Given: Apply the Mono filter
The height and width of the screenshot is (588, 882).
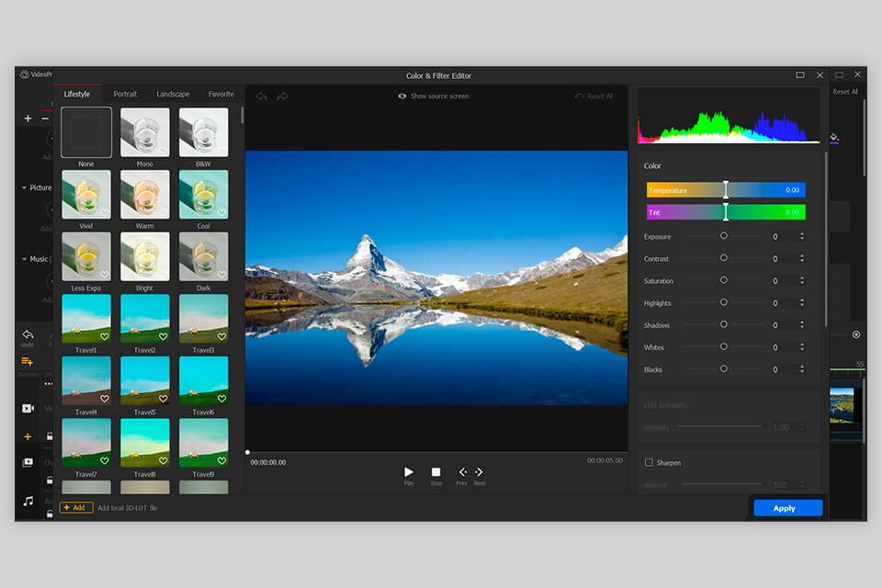Looking at the screenshot, I should coord(144,132).
